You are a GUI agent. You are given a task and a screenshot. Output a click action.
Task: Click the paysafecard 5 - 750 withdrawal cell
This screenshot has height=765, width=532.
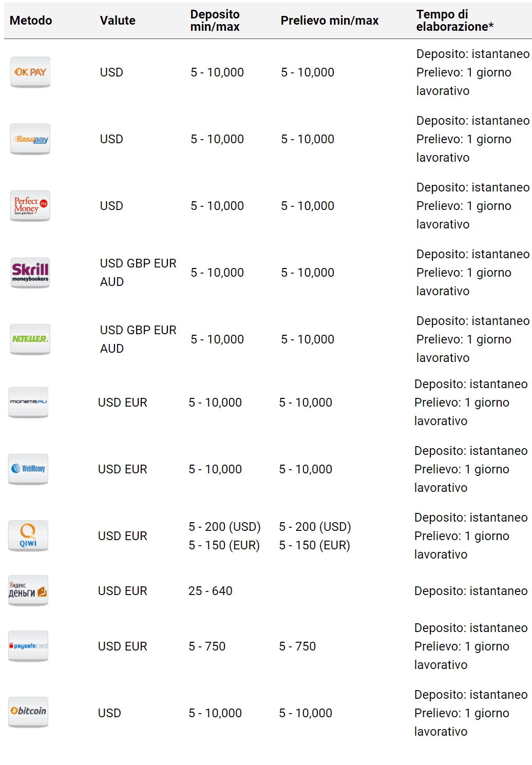tap(297, 646)
